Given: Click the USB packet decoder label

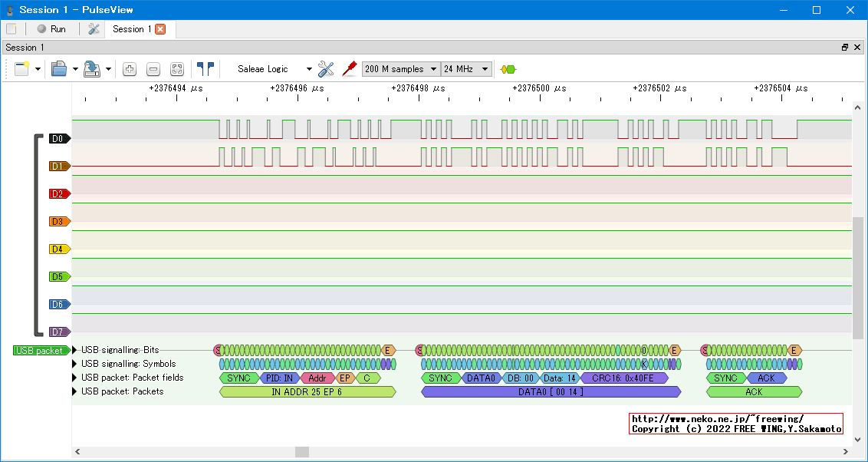Looking at the screenshot, I should pos(40,351).
